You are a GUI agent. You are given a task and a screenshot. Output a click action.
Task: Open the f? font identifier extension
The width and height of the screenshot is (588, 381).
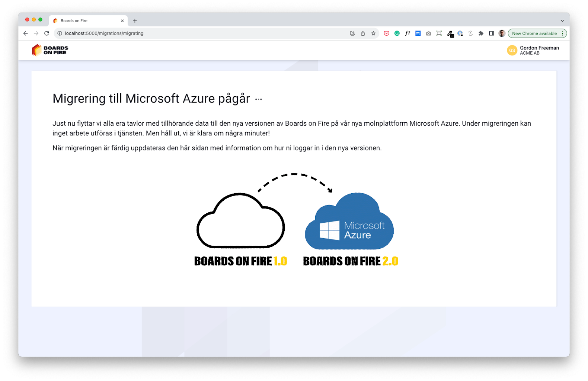(x=408, y=33)
